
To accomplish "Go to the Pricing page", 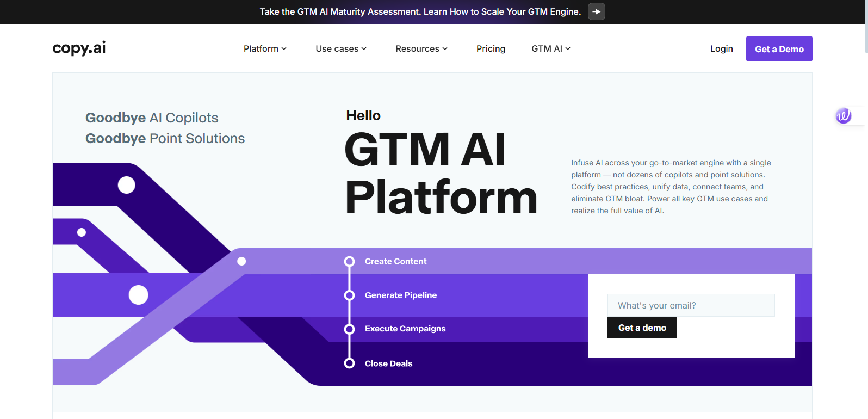I will (x=491, y=49).
